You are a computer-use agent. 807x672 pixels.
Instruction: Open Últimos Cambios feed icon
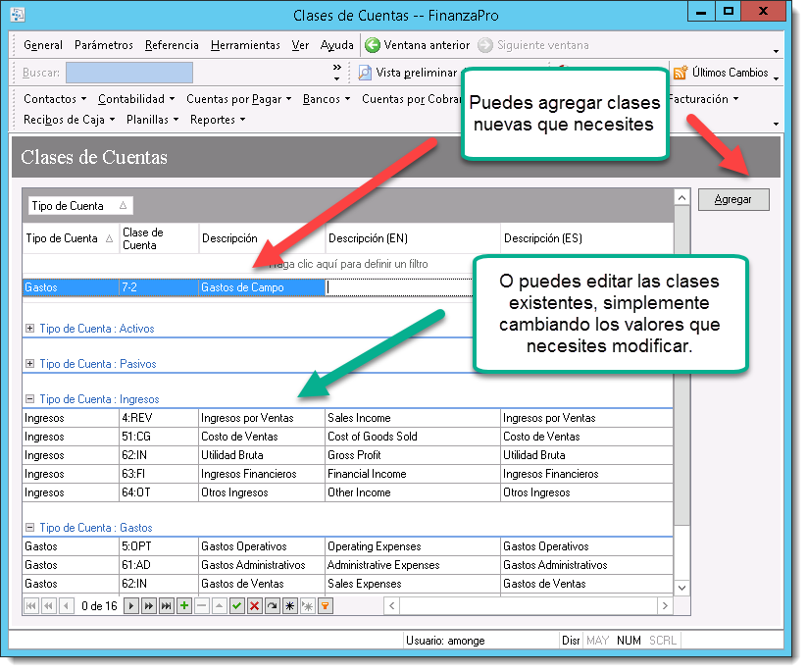[681, 73]
